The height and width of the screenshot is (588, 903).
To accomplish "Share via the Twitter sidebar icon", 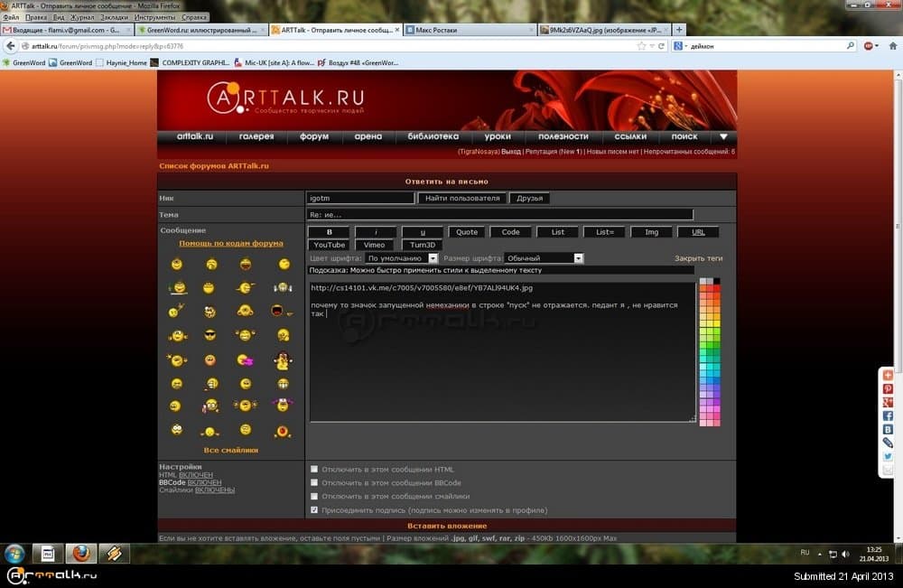I will click(888, 457).
